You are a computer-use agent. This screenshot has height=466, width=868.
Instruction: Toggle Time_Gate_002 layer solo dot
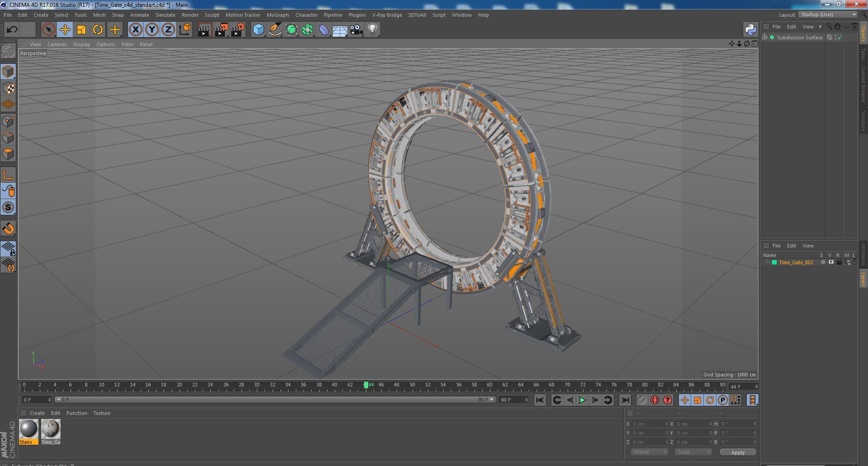(823, 262)
